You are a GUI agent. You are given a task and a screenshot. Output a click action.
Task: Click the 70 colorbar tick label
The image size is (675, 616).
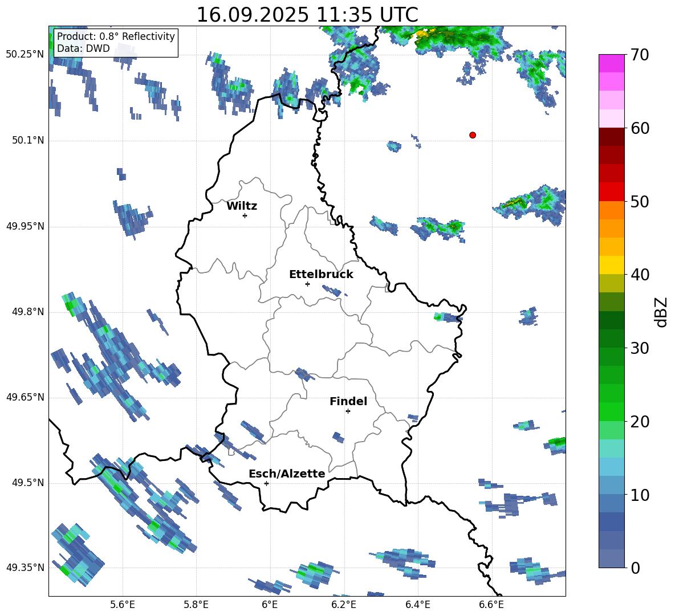(x=639, y=55)
